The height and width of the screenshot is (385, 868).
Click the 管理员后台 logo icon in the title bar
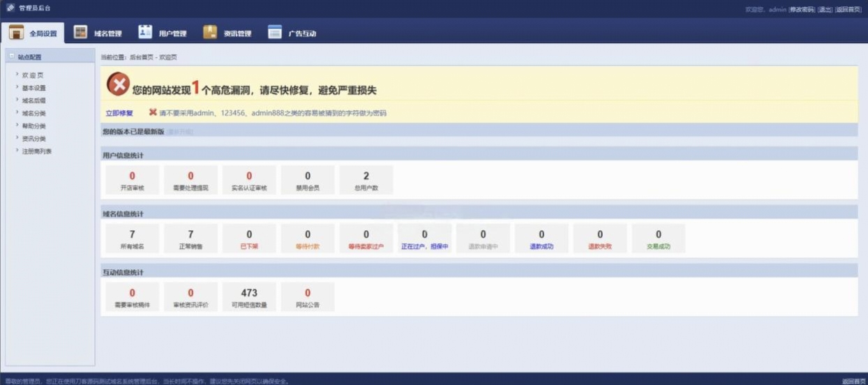coord(10,8)
